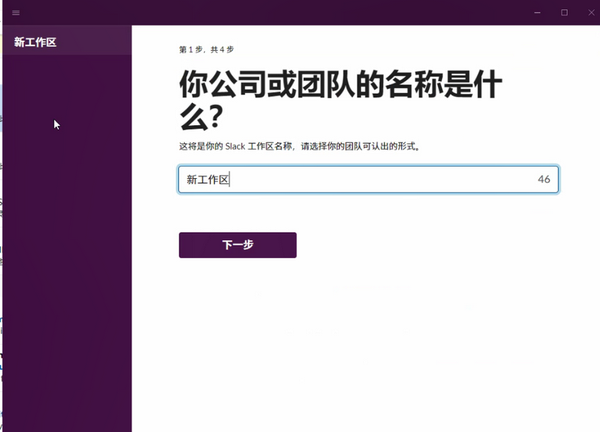Open the hamburger menu icon
The width and height of the screenshot is (600, 432).
(x=16, y=13)
